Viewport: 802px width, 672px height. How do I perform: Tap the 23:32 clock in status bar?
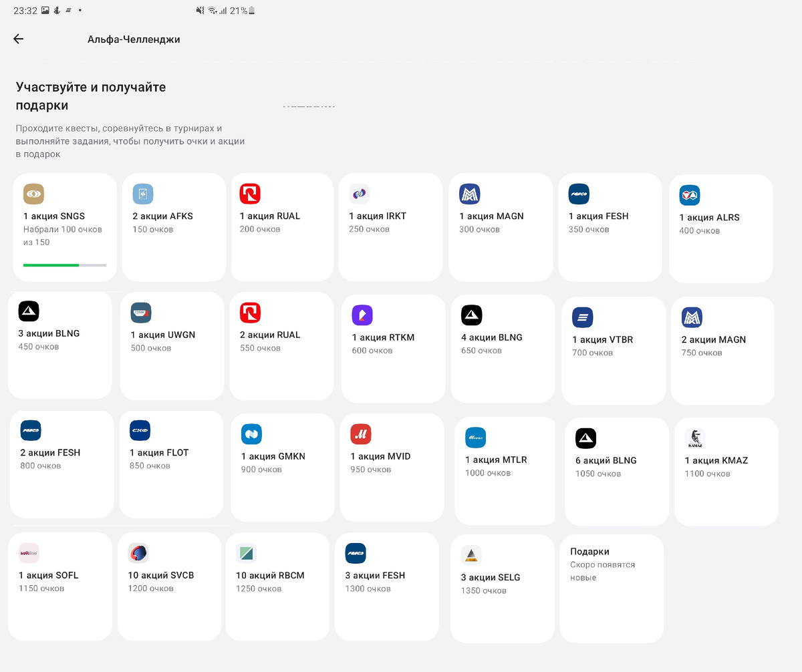coord(25,11)
